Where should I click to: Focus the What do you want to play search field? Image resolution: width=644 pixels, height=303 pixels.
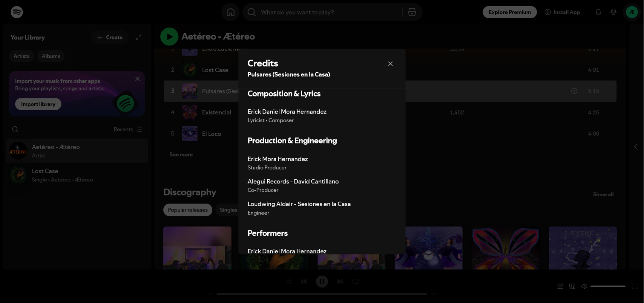(330, 12)
